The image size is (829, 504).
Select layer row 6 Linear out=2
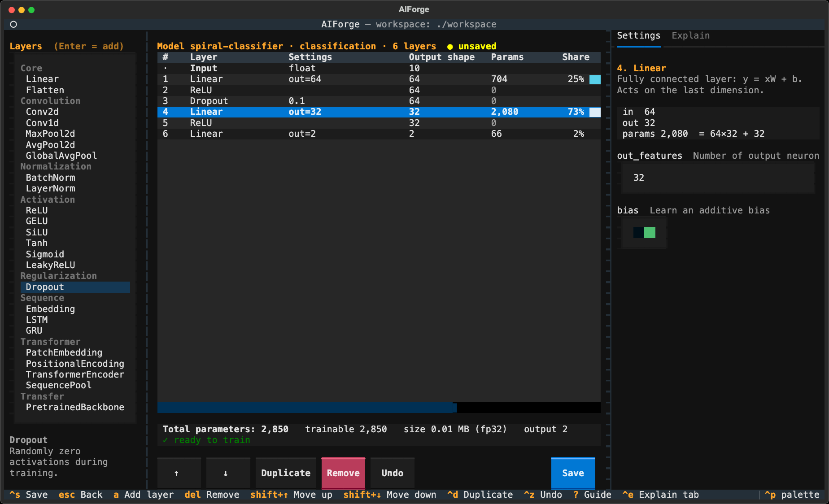point(379,134)
